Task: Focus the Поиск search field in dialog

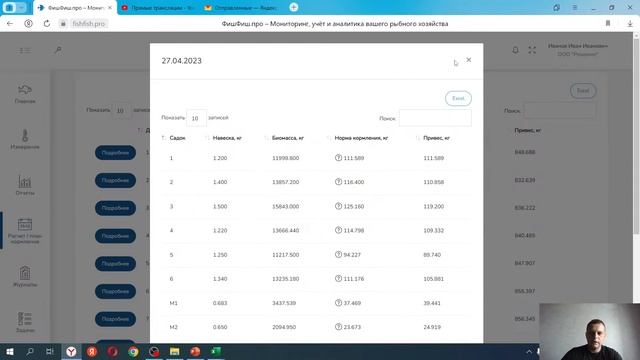Action: tap(435, 118)
